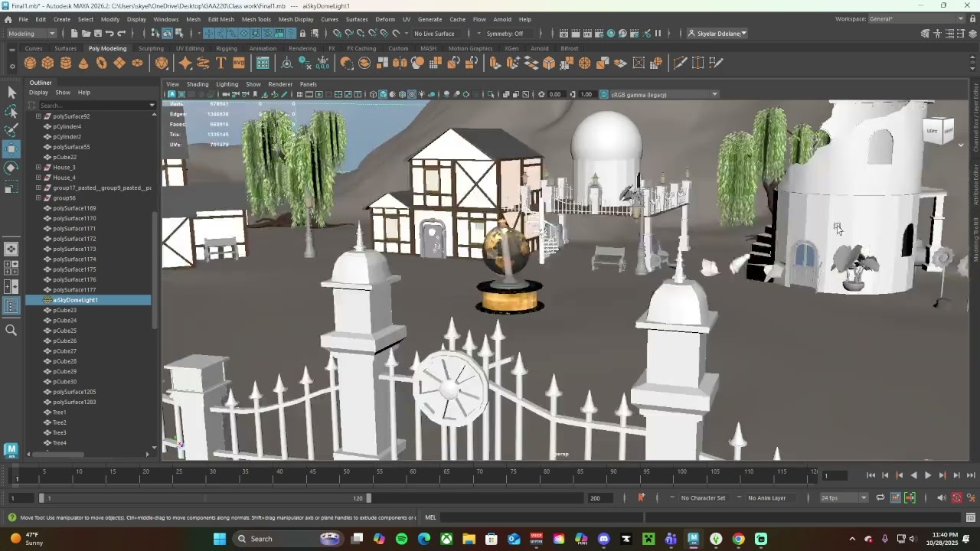Open the Mesh Tools menu

point(256,19)
